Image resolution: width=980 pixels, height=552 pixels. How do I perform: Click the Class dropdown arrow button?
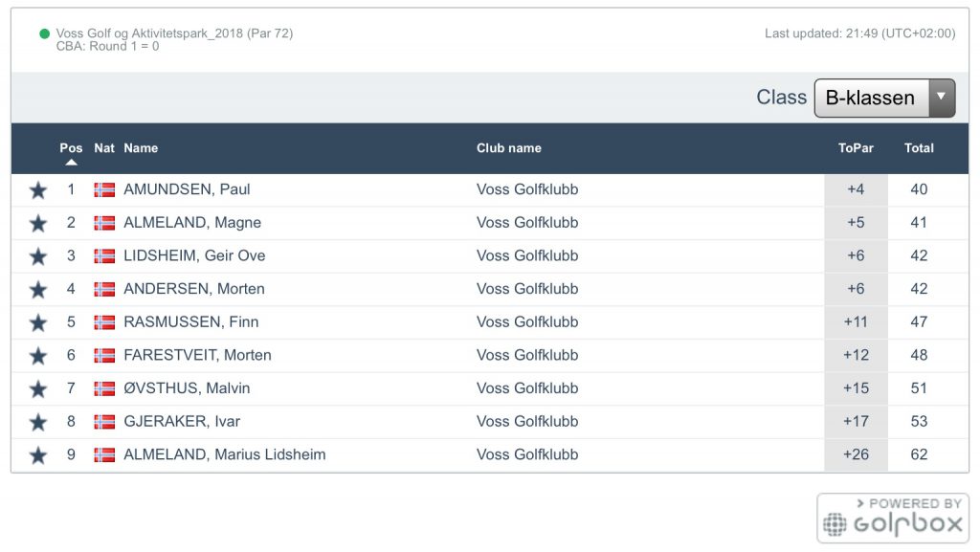click(x=942, y=98)
